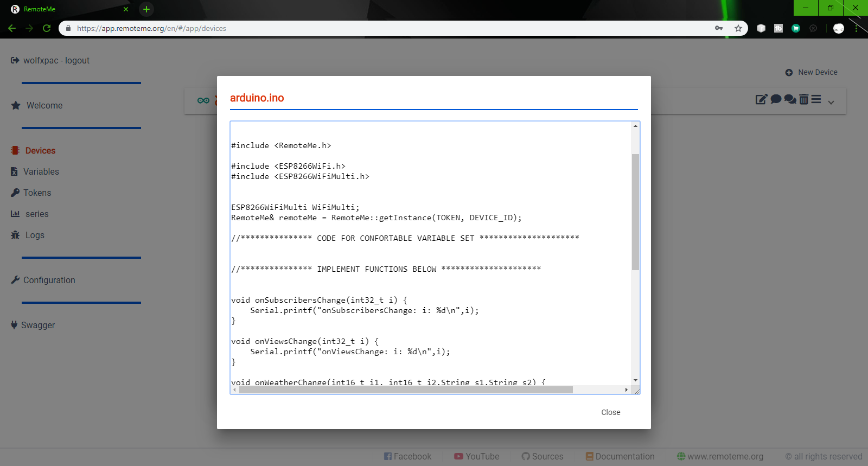The image size is (868, 466).
Task: Click the star icon beside Welcome
Action: click(16, 105)
